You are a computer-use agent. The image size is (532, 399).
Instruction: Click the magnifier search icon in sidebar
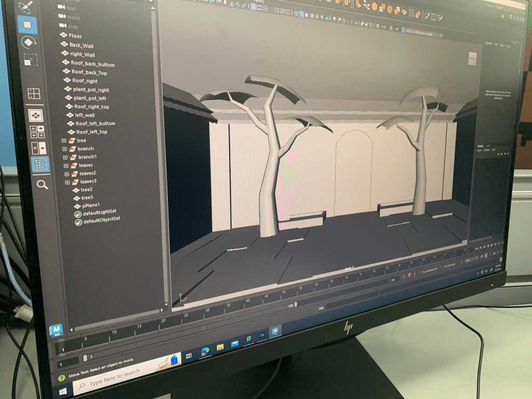[x=42, y=184]
